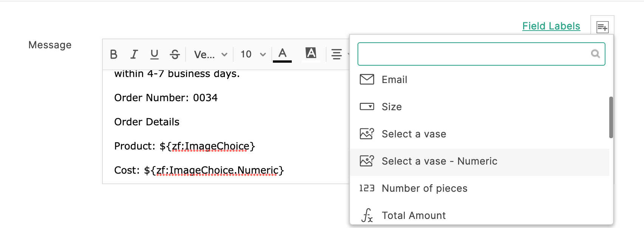Open the font size dropdown showing 10
This screenshot has height=228, width=644.
click(253, 54)
